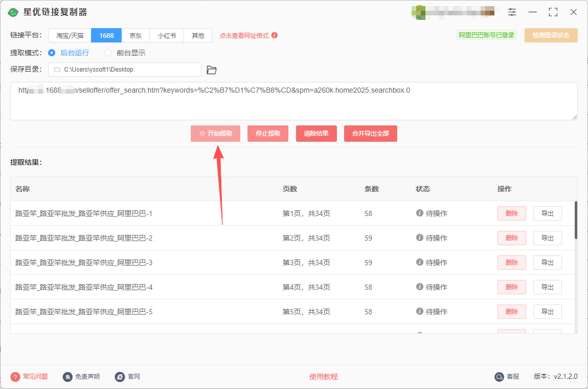Switch to the 淘宝/天猫 platform tab
588x389 pixels.
[70, 36]
